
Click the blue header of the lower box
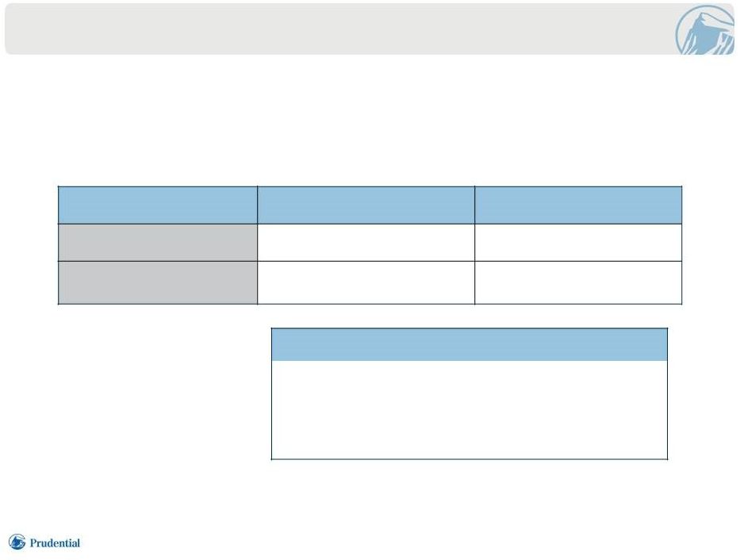pyautogui.click(x=469, y=345)
